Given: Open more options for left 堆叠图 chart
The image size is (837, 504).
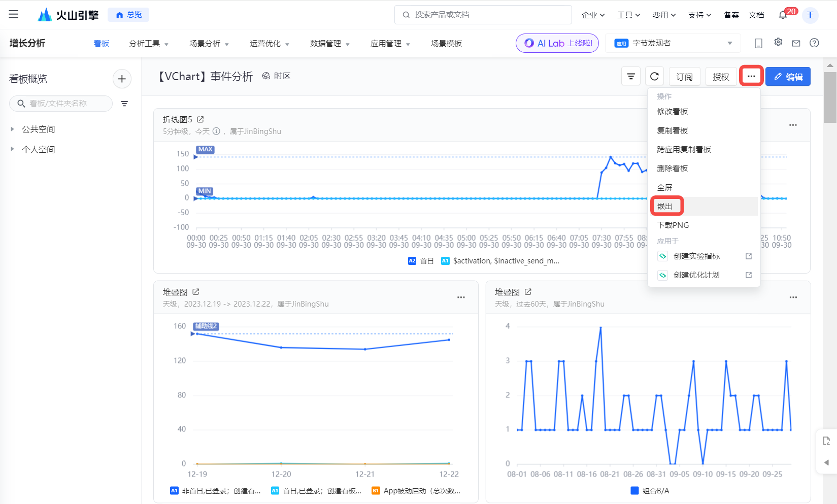Looking at the screenshot, I should coord(461,297).
